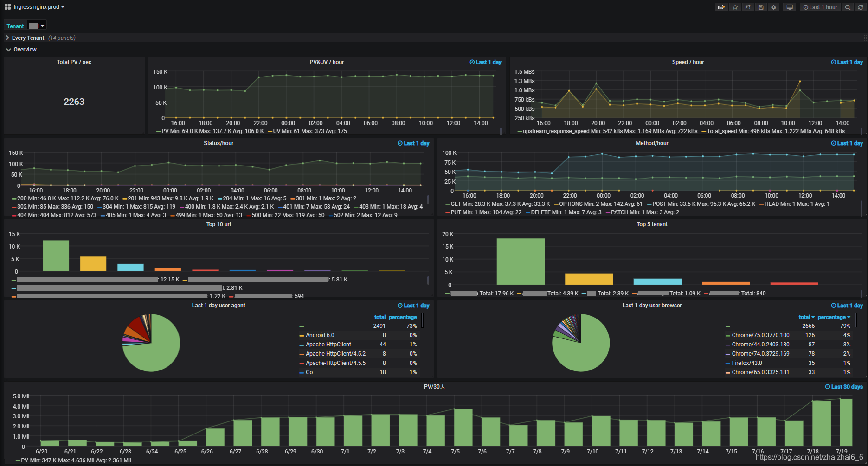The image size is (868, 466).
Task: Sort user browser table by total
Action: [x=806, y=317]
